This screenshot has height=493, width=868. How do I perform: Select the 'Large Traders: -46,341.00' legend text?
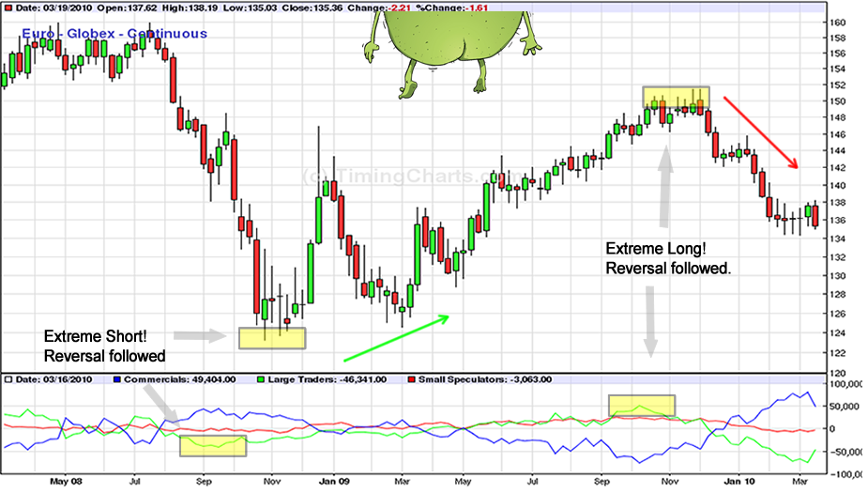(327, 379)
